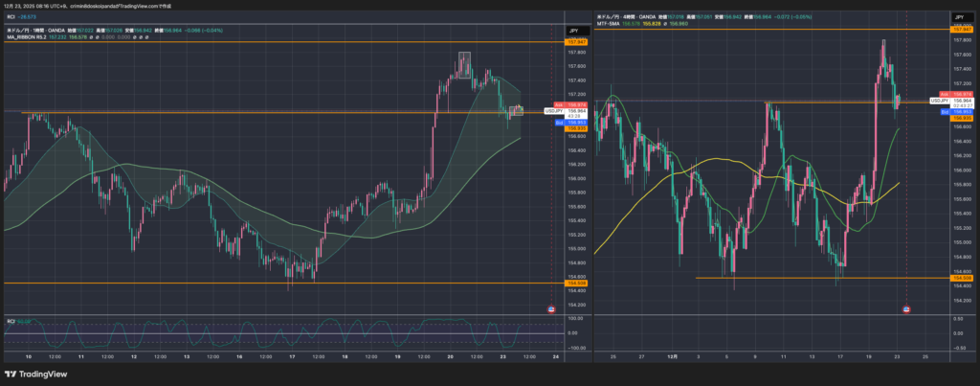Click the USDJPY symbol tag on the left price axis
This screenshot has height=386, width=980.
tap(552, 111)
